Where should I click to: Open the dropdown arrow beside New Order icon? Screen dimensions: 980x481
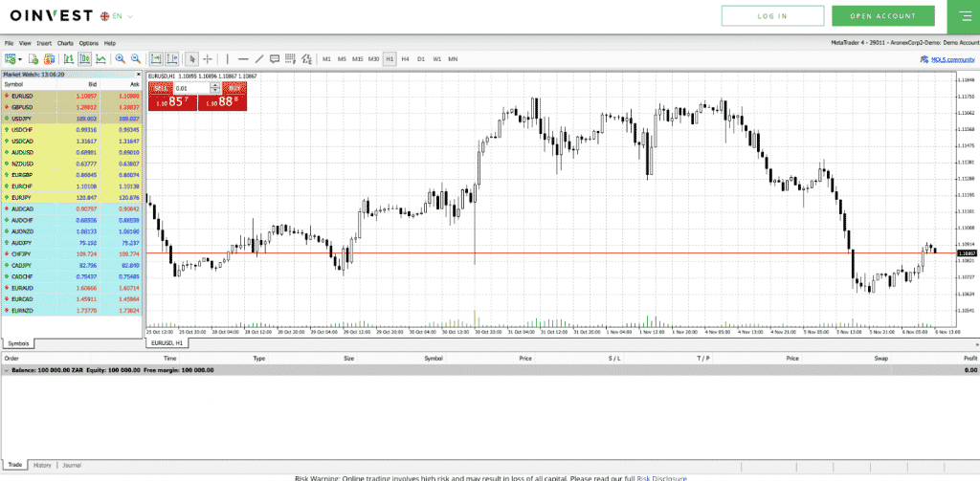click(x=20, y=59)
